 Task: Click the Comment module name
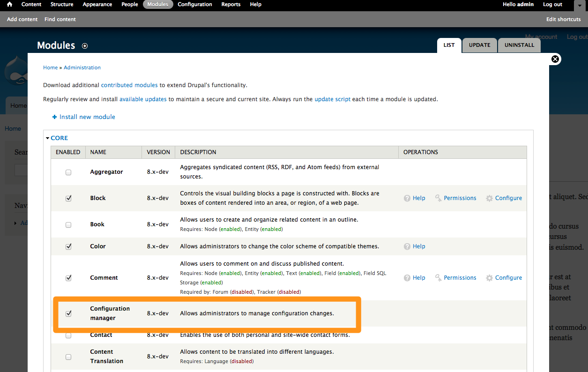[x=104, y=278]
